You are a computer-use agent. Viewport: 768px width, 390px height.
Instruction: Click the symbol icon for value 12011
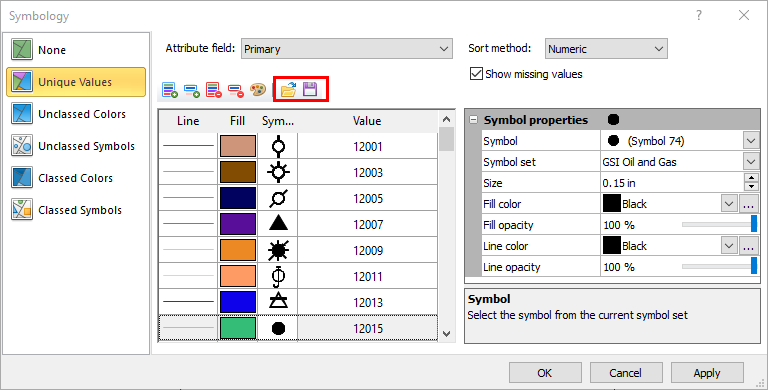coord(278,276)
